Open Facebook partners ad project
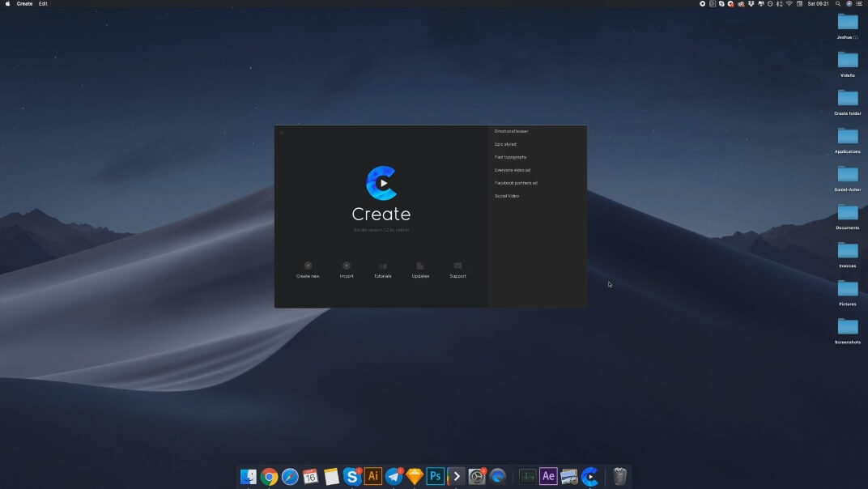 (516, 183)
